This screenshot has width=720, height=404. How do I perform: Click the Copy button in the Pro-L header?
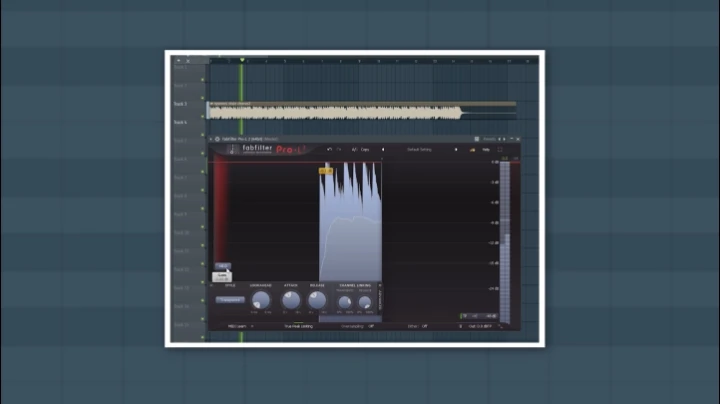tap(365, 150)
